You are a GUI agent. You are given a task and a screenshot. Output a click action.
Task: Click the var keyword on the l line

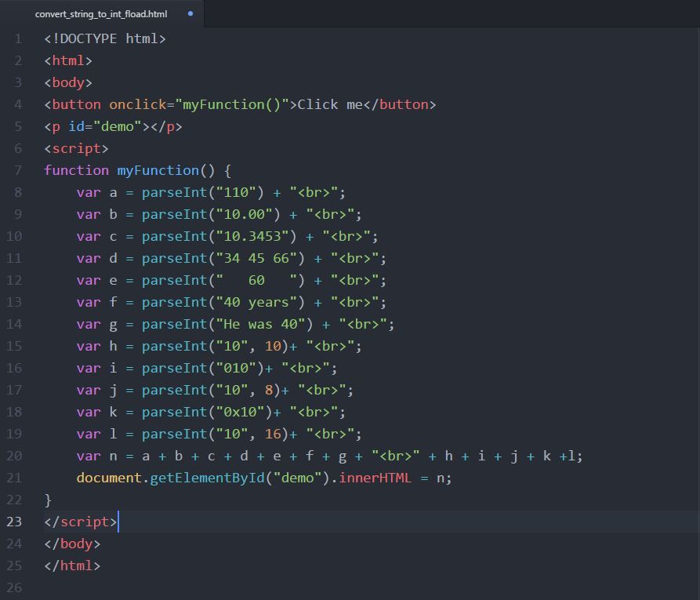[89, 434]
